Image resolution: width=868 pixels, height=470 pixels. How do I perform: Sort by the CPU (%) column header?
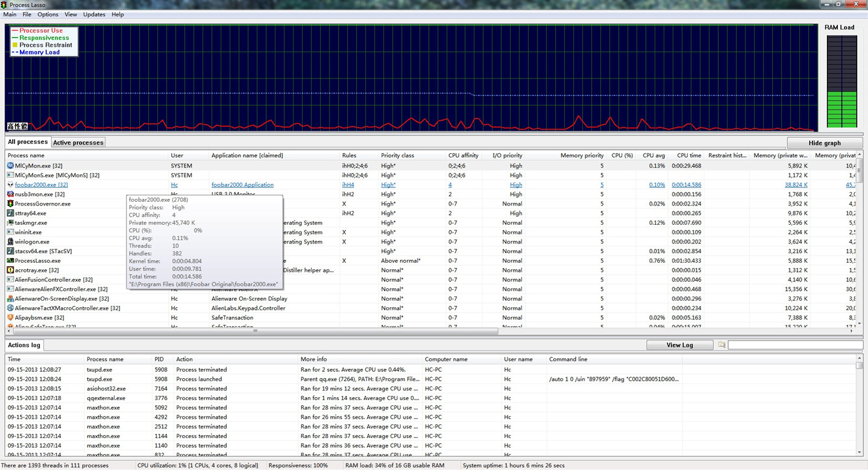click(622, 155)
